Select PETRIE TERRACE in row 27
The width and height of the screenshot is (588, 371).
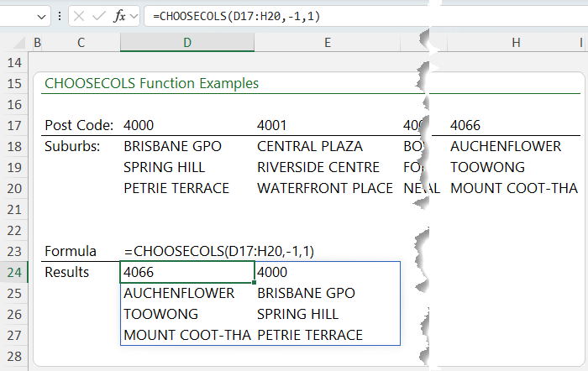tap(310, 335)
